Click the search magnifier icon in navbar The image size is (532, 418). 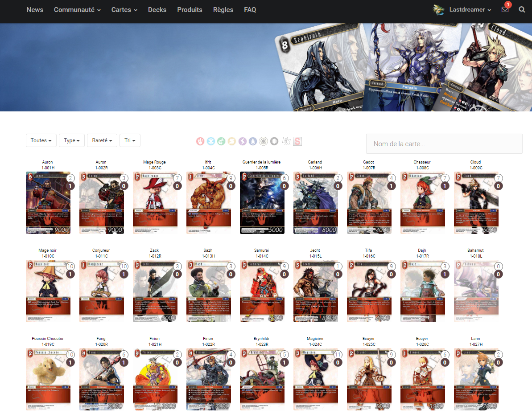[522, 9]
